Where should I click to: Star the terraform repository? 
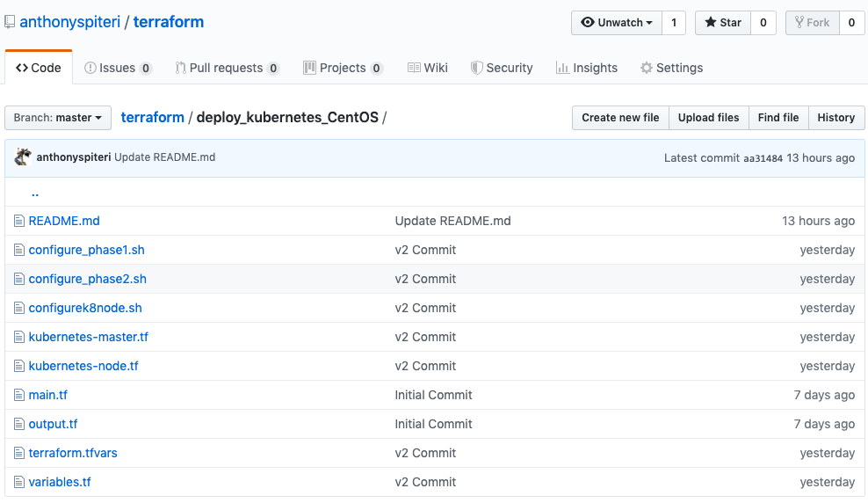tap(722, 23)
